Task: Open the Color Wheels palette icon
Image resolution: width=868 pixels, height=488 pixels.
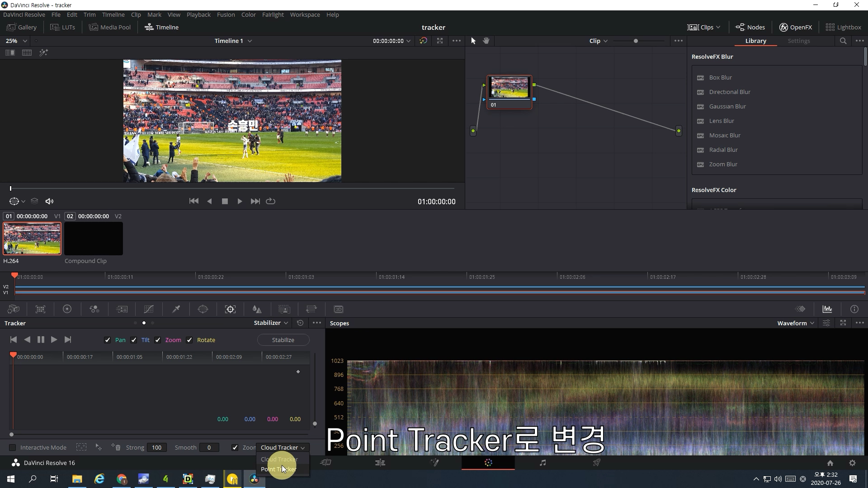Action: (67, 309)
